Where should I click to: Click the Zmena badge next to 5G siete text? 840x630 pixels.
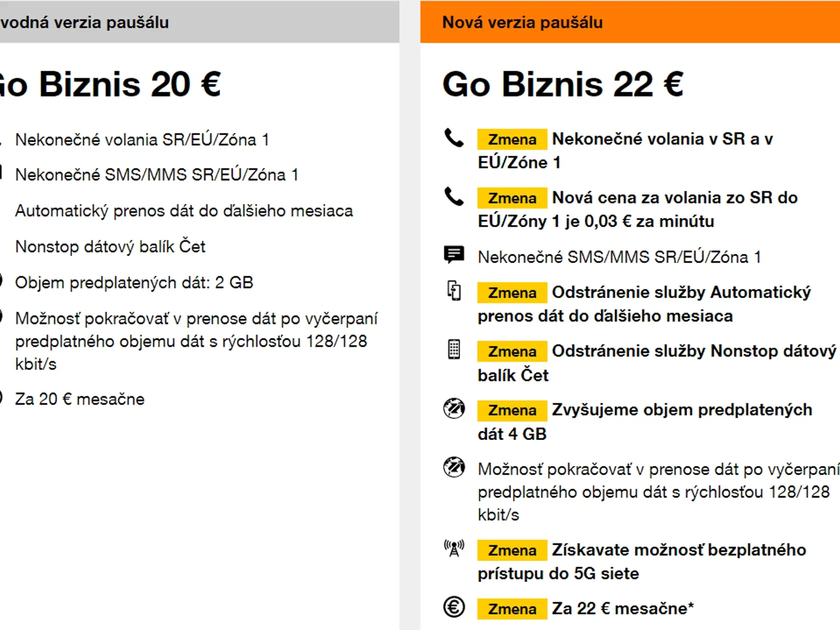(x=512, y=550)
